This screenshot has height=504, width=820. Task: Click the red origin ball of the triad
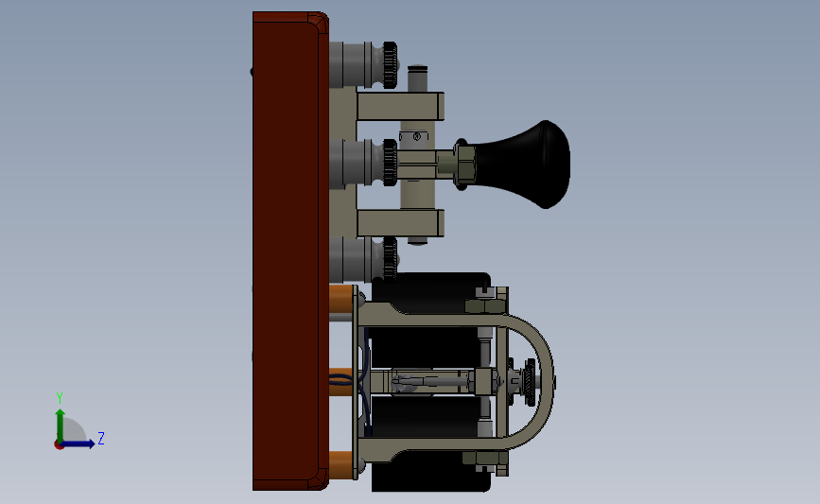[59, 445]
